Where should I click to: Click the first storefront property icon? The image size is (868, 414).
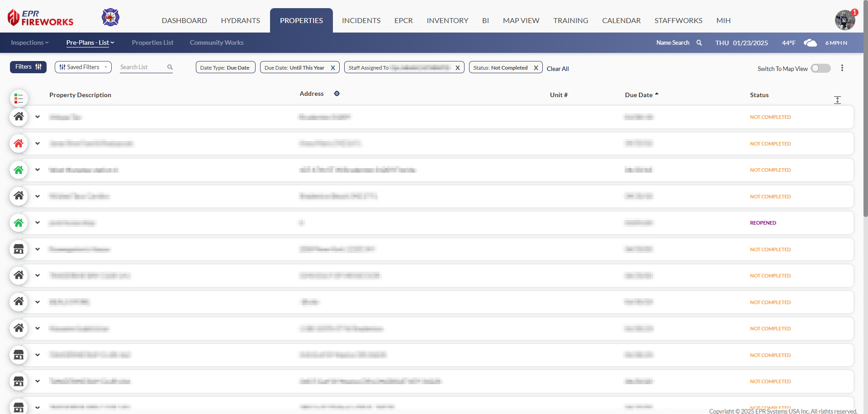pyautogui.click(x=19, y=249)
